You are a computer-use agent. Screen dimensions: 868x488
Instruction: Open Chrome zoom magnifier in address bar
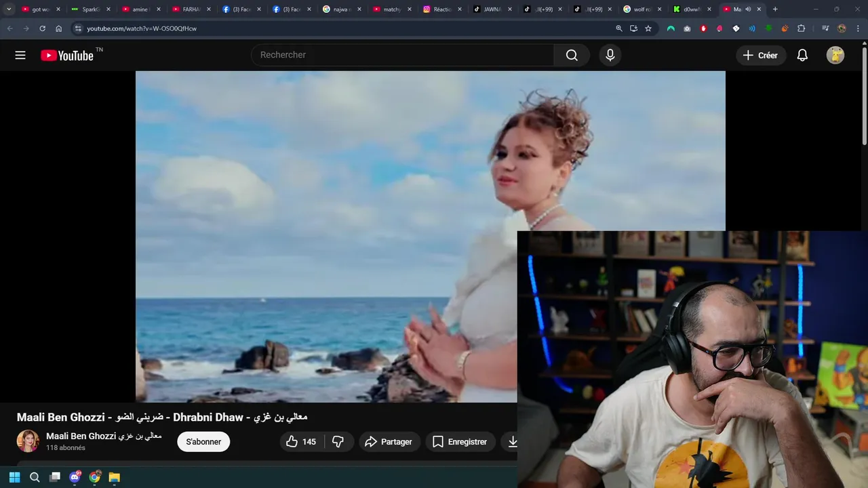click(619, 28)
